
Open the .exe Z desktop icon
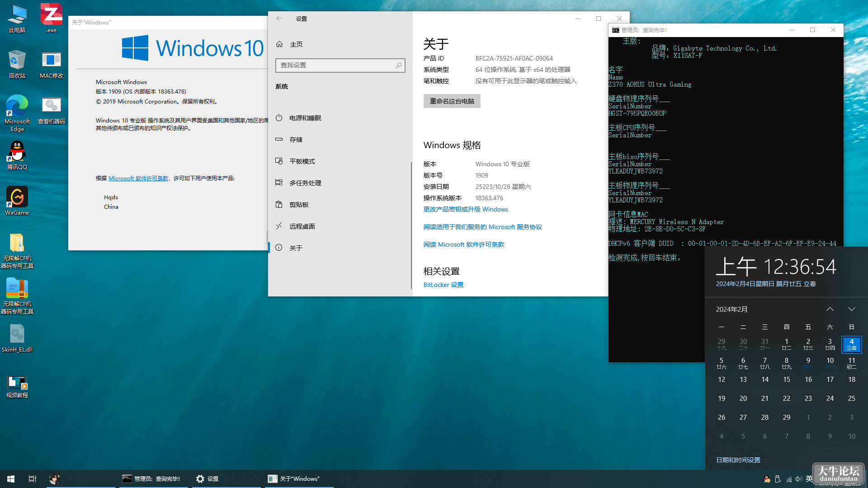point(52,19)
